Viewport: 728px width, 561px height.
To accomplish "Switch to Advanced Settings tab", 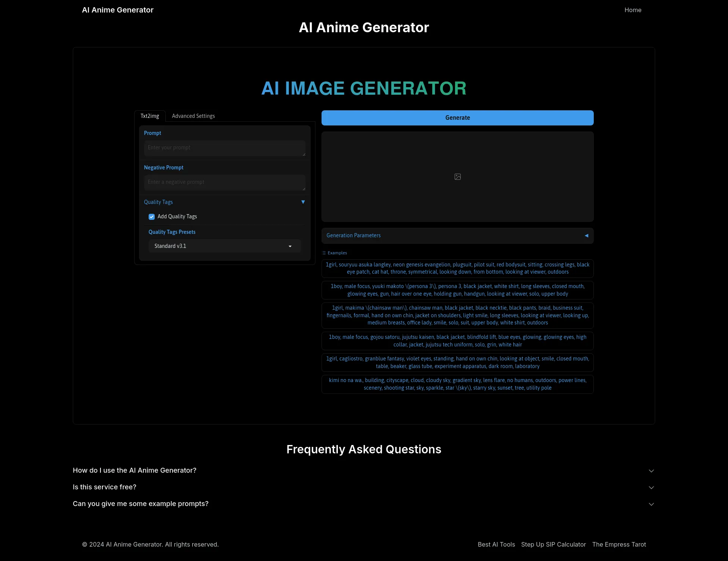I will pos(193,116).
